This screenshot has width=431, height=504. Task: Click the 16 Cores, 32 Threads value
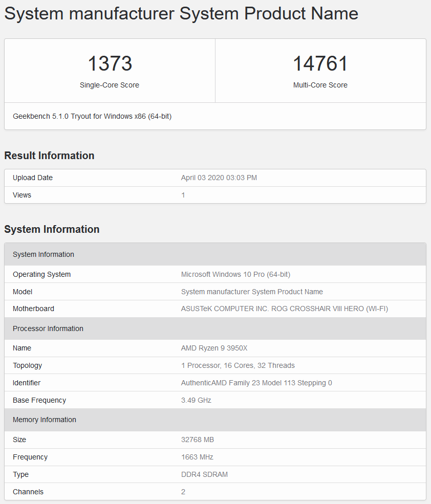(238, 366)
